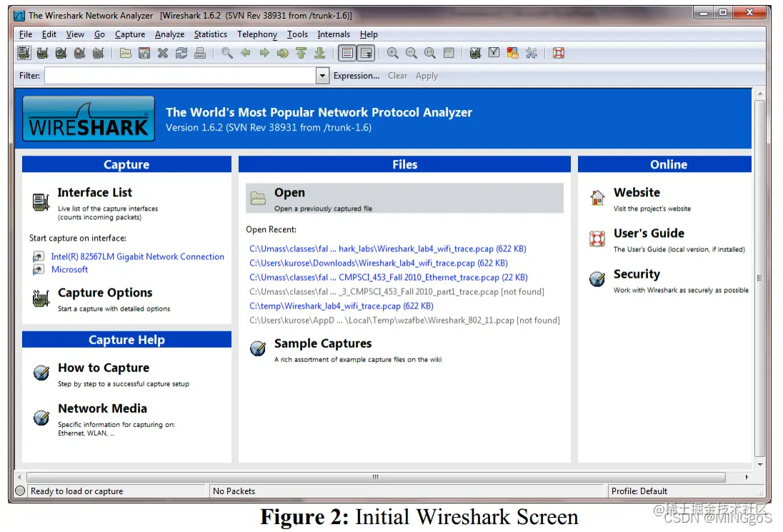This screenshot has height=532, width=783.
Task: Zoom in toolbar magnifier icon
Action: coord(392,53)
